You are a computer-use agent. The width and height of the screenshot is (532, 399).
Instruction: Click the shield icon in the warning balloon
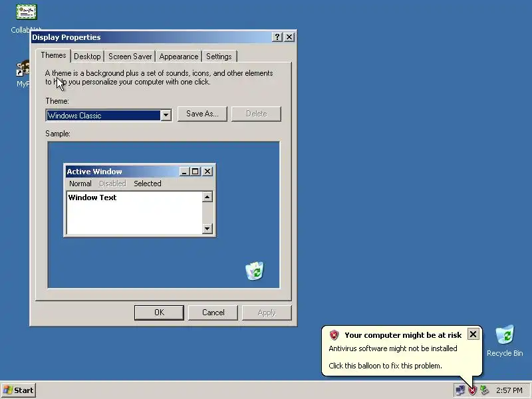pos(334,335)
